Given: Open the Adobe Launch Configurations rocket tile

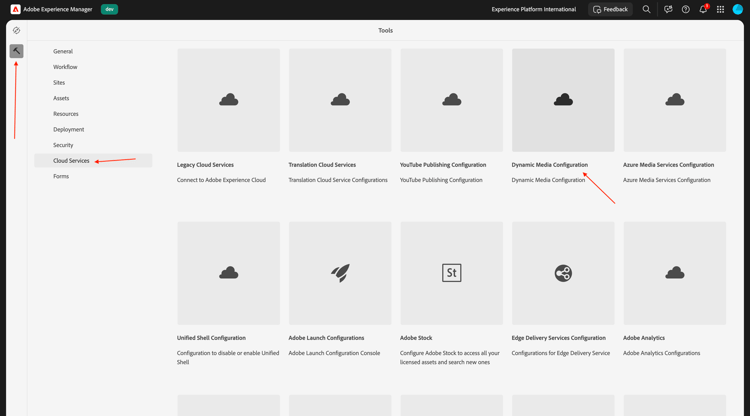Looking at the screenshot, I should 340,273.
